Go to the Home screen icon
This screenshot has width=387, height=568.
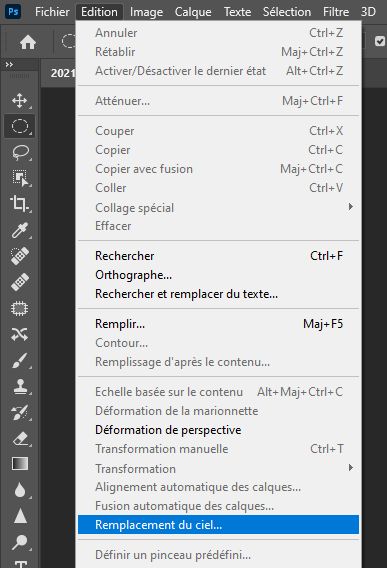[x=28, y=42]
